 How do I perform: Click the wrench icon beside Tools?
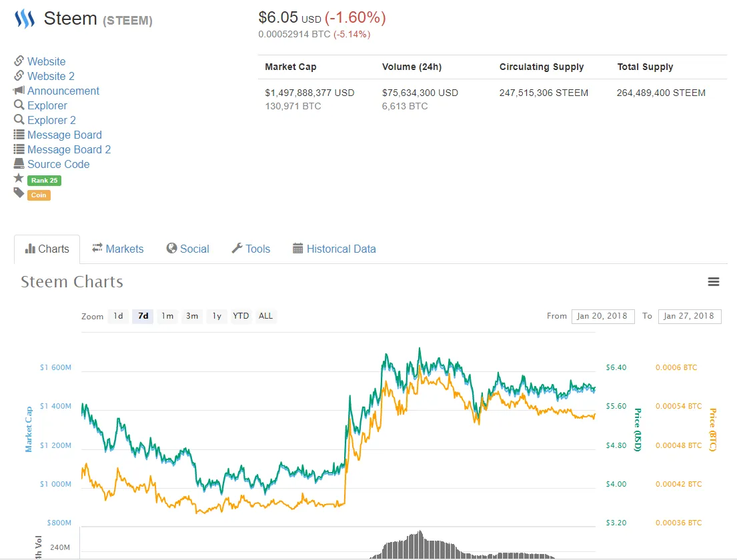[237, 248]
